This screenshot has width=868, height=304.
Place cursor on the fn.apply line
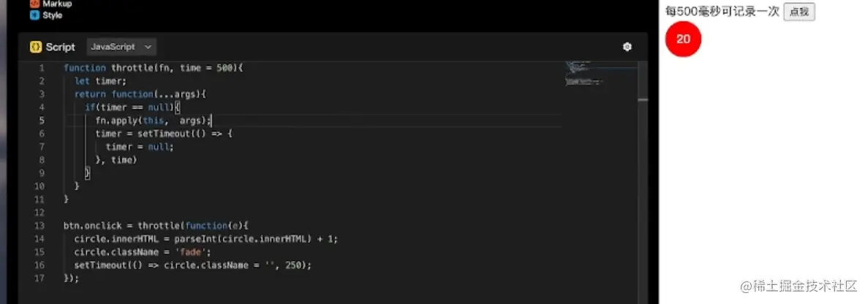tap(152, 120)
